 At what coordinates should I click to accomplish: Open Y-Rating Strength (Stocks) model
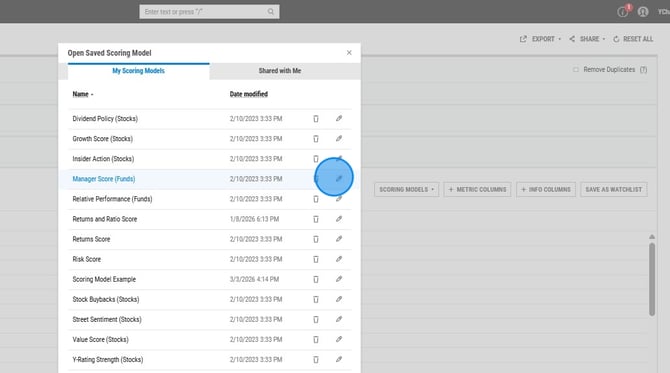[x=108, y=360]
